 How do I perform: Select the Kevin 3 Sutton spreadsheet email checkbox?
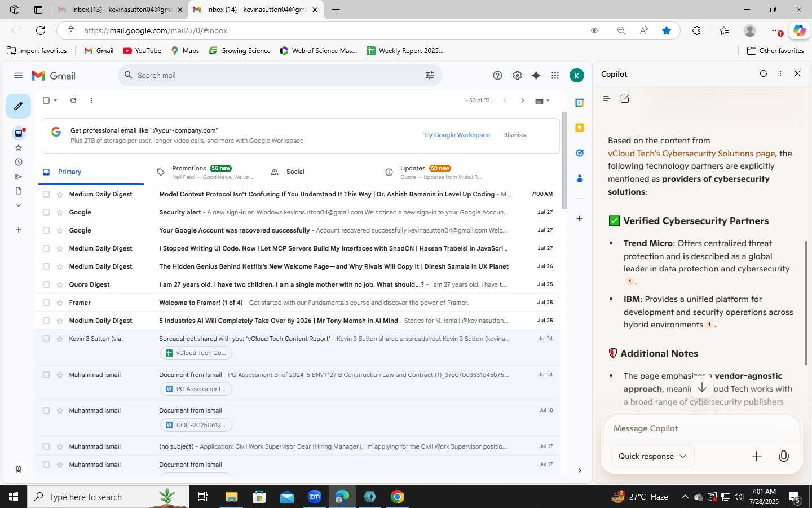click(x=46, y=339)
